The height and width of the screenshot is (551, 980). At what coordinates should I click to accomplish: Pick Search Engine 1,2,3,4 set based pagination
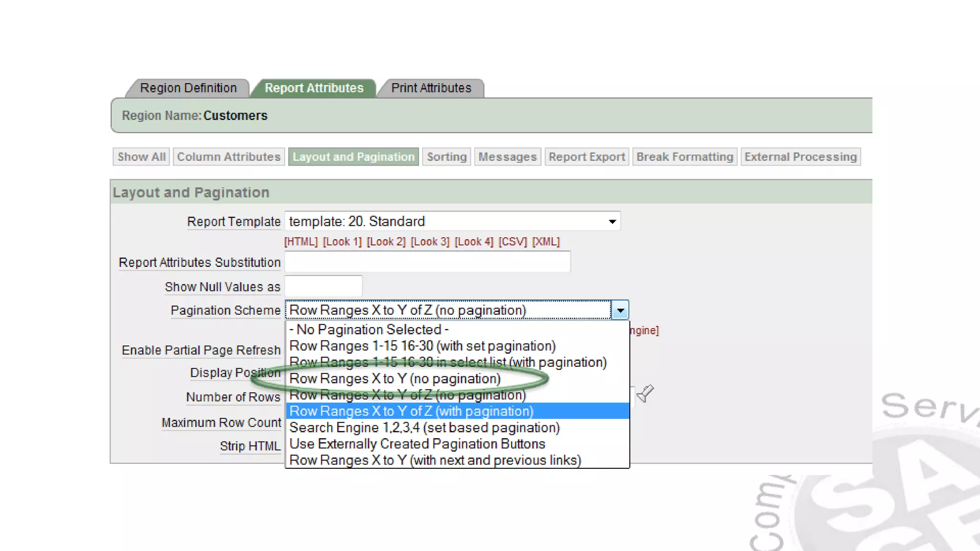tap(424, 428)
